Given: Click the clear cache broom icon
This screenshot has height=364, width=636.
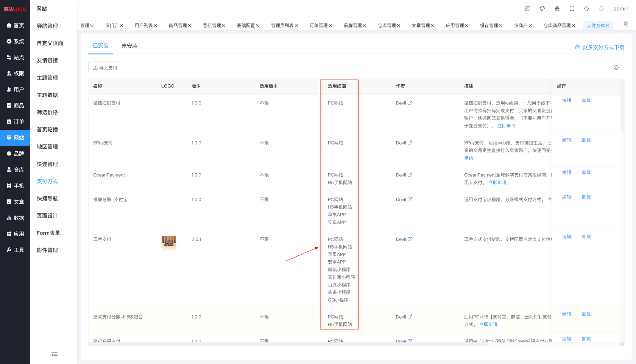Looking at the screenshot, I should point(557,9).
